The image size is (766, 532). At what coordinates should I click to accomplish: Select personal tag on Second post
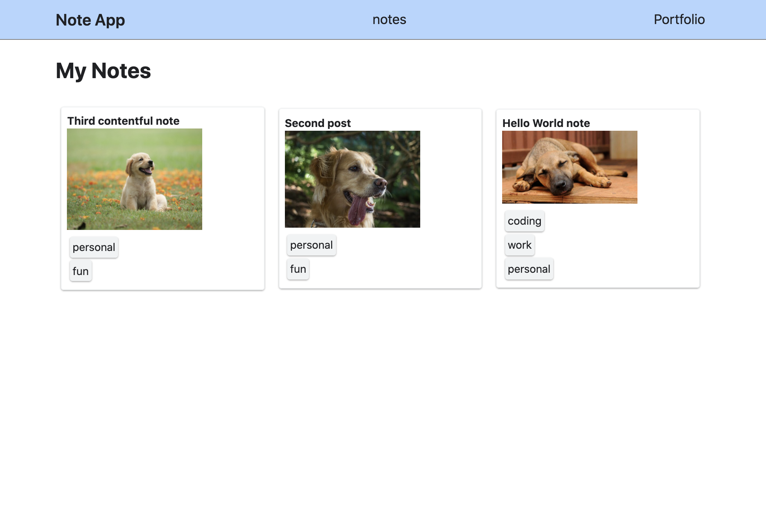[x=311, y=245]
